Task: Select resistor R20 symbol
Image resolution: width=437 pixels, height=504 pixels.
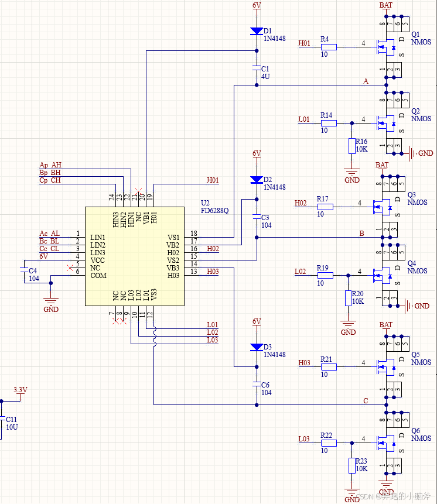Action: [x=348, y=299]
